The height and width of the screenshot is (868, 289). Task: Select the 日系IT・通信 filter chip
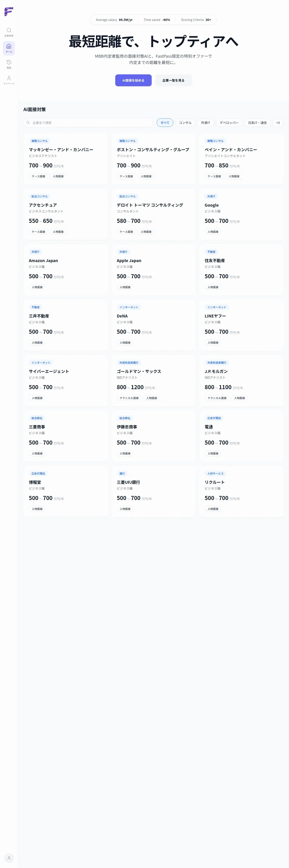pos(257,123)
